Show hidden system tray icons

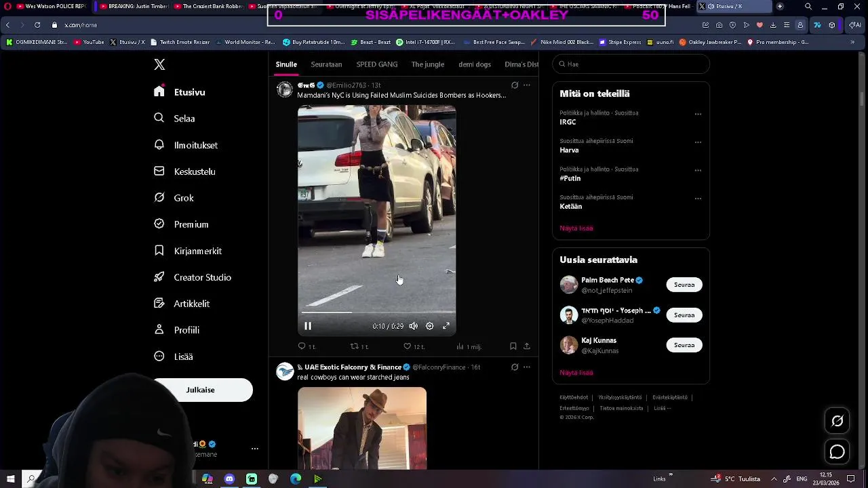click(774, 479)
